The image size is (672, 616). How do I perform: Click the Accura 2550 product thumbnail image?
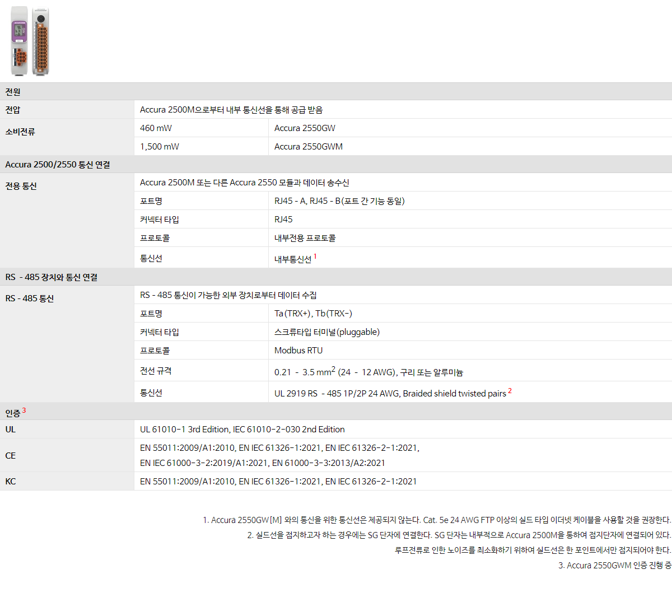tap(30, 41)
